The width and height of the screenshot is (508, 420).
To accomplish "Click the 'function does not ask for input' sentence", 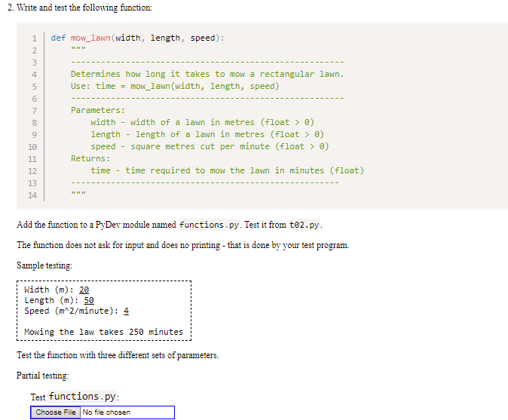I will click(x=183, y=245).
